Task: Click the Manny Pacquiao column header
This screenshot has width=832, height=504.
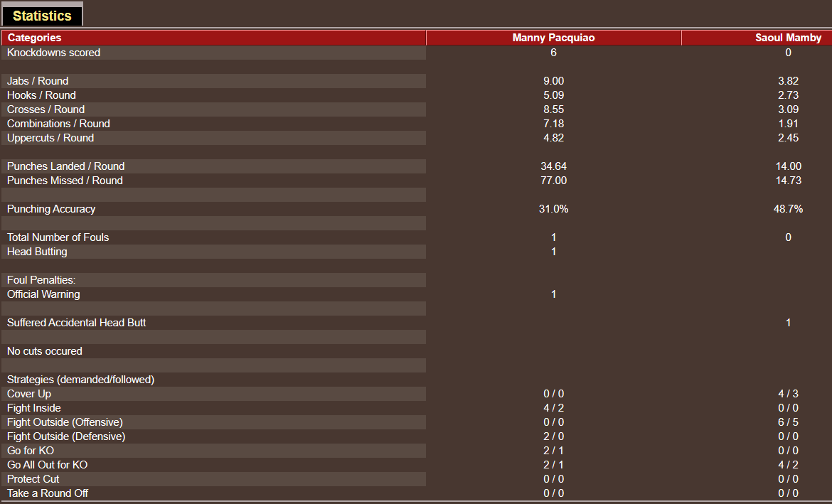Action: point(553,38)
